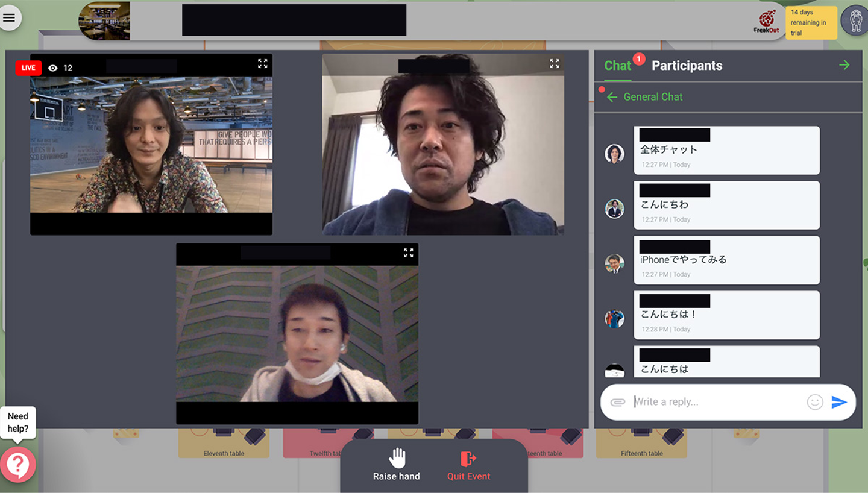Viewport: 868px width, 493px height.
Task: Click the こんにちわ message text
Action: pos(664,204)
